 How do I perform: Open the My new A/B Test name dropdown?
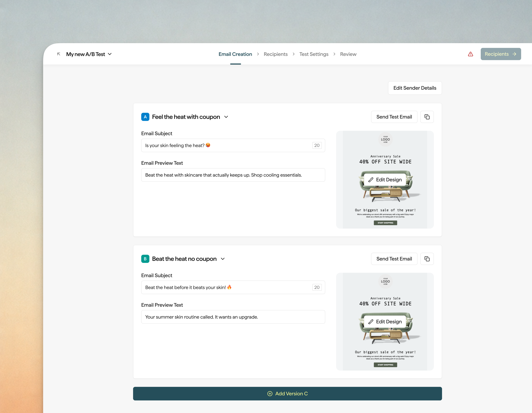pyautogui.click(x=110, y=54)
